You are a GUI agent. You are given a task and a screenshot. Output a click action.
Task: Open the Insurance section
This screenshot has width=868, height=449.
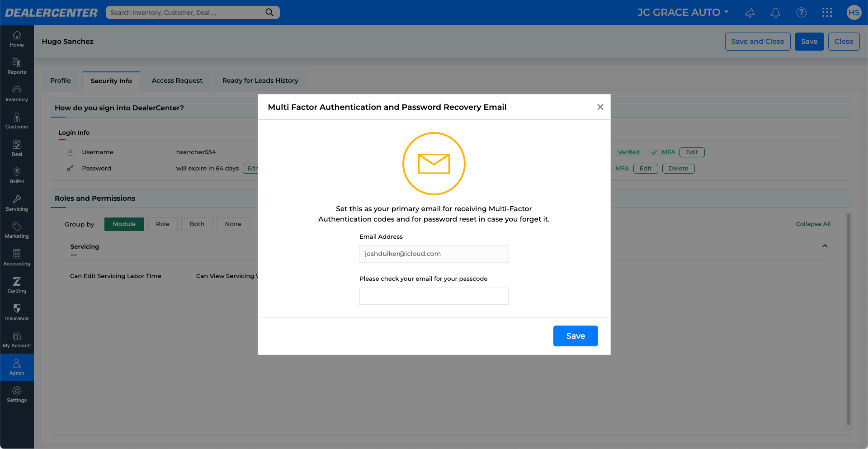tap(17, 312)
